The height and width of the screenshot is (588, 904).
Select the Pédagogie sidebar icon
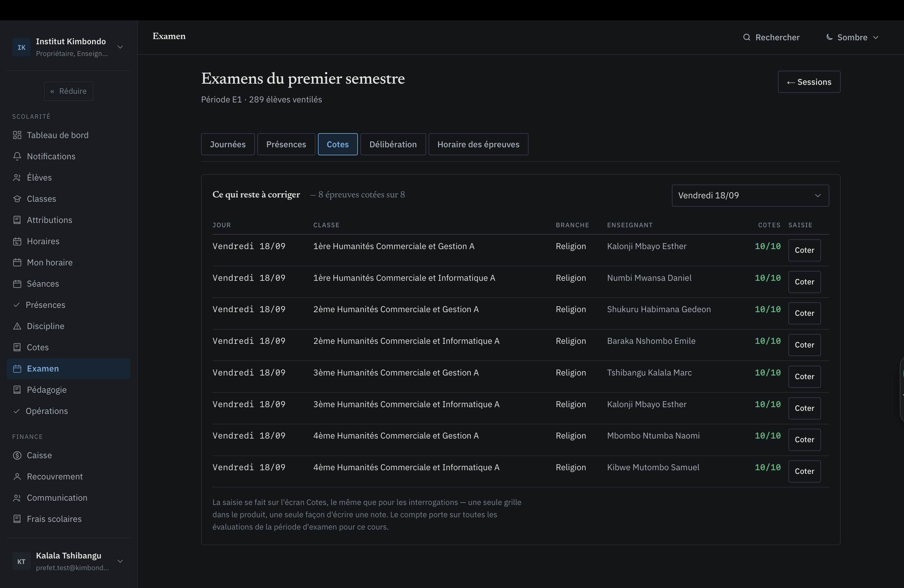(17, 390)
